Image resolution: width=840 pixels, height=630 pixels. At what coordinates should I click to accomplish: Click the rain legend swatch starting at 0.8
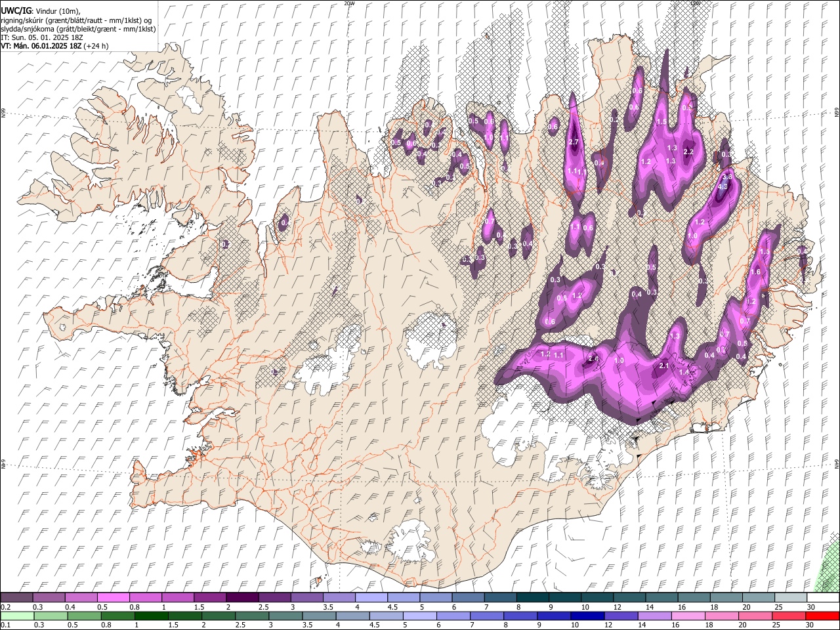pos(117,616)
